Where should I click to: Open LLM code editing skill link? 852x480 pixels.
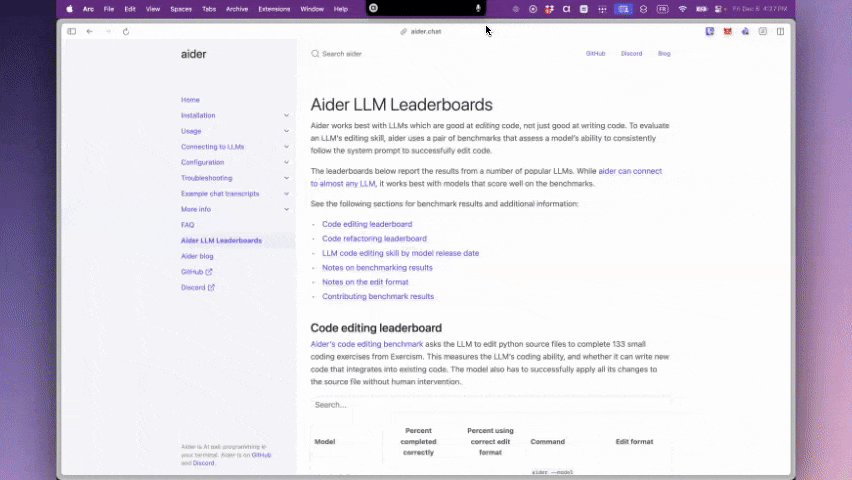point(400,253)
